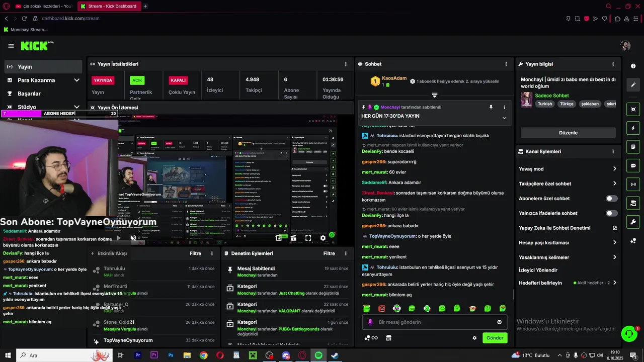Expand Hedefleri belirleyin goals arrow

click(x=614, y=283)
